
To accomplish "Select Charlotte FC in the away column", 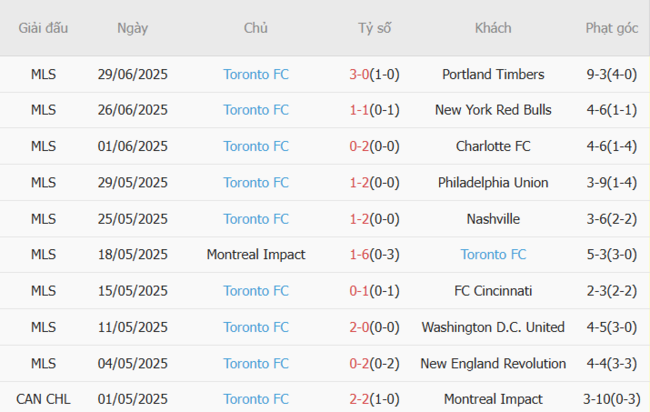I will [x=493, y=146].
